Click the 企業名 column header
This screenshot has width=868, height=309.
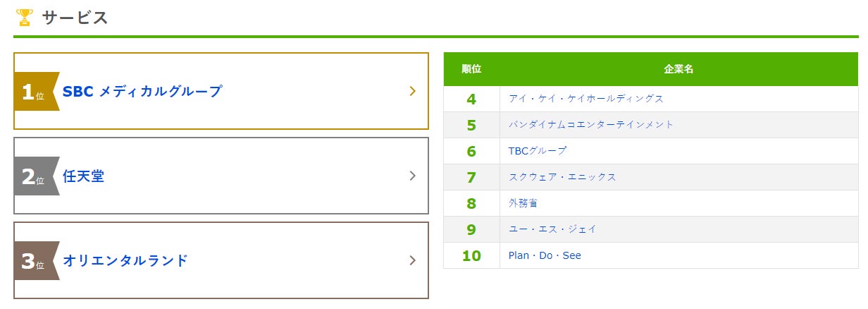pyautogui.click(x=678, y=69)
